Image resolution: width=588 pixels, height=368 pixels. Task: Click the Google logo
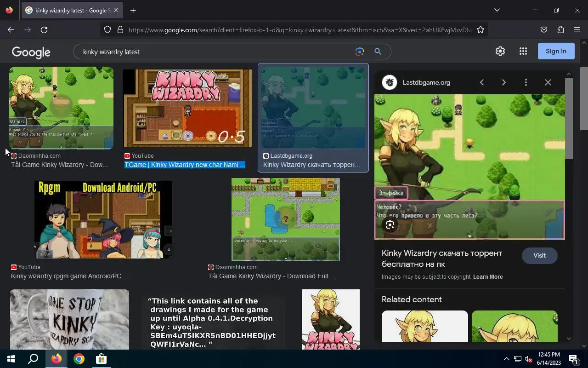click(31, 52)
